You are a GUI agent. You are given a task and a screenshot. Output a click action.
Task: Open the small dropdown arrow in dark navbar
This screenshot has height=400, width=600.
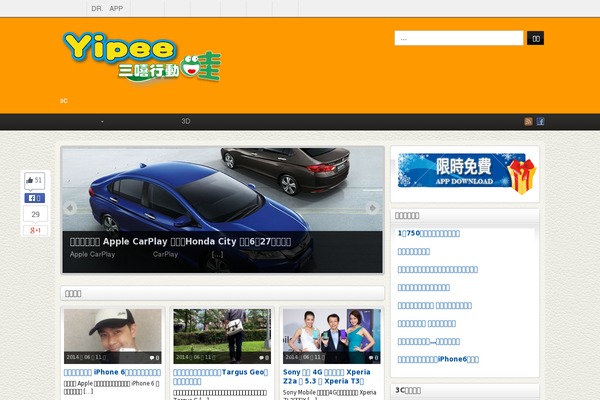click(x=102, y=121)
